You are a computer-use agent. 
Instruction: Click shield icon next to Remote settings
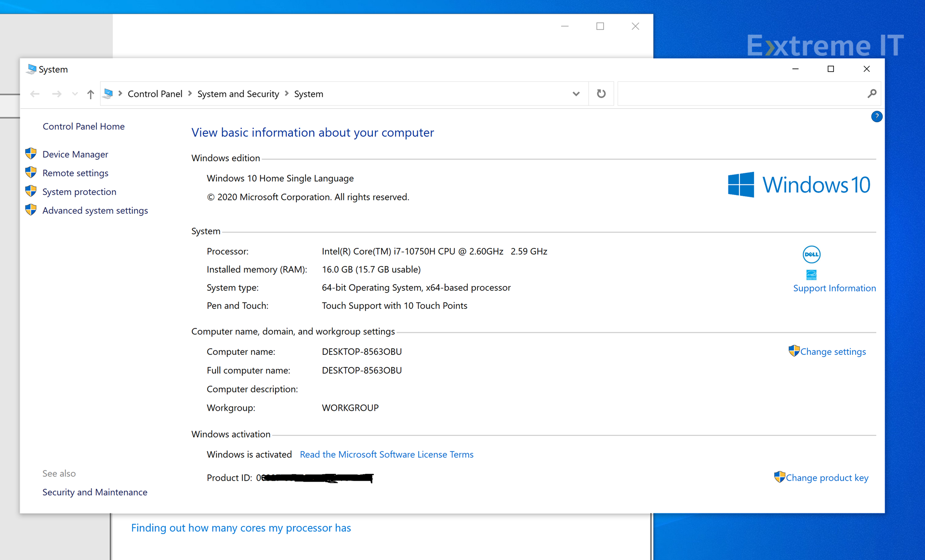point(31,172)
